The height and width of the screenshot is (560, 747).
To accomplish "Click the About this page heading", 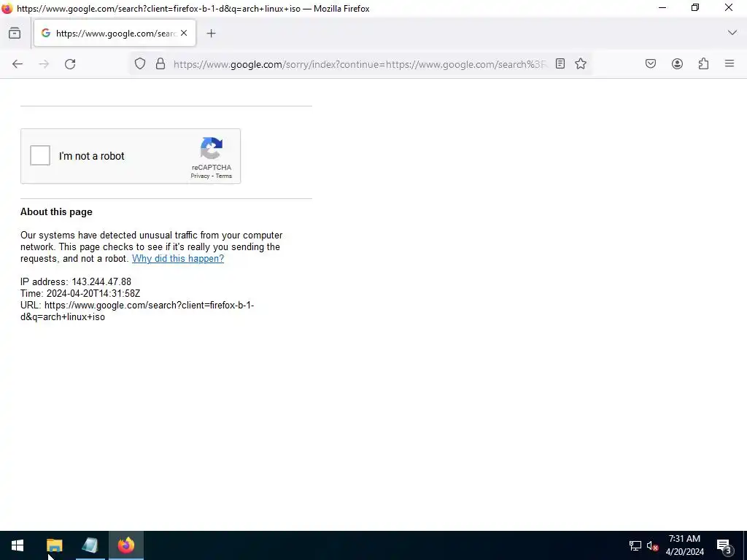I will point(56,212).
